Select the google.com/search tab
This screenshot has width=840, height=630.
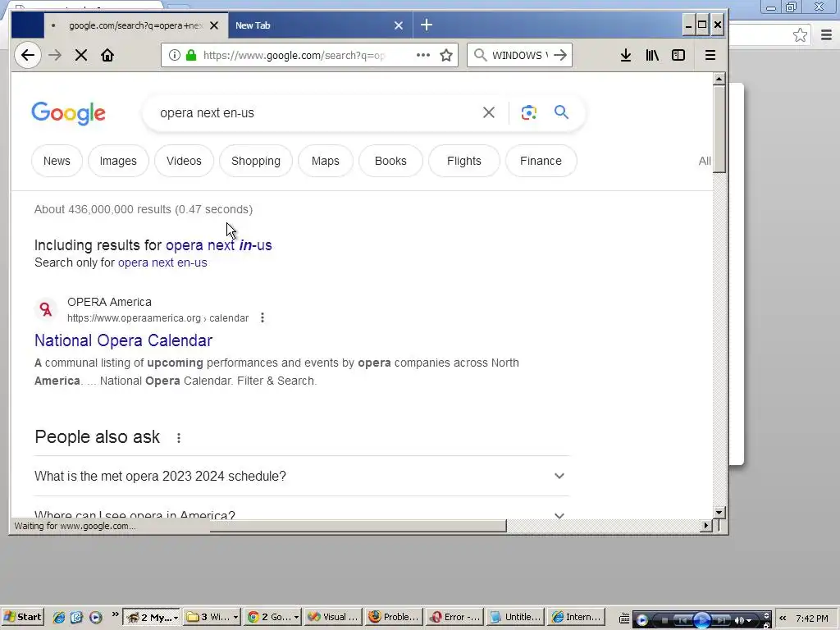pos(136,25)
